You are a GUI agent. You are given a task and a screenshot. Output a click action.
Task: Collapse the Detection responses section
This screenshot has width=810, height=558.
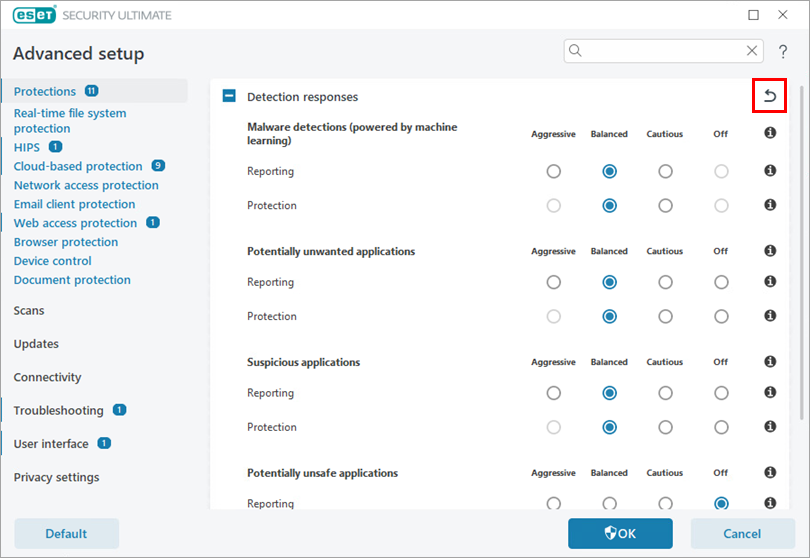tap(229, 97)
